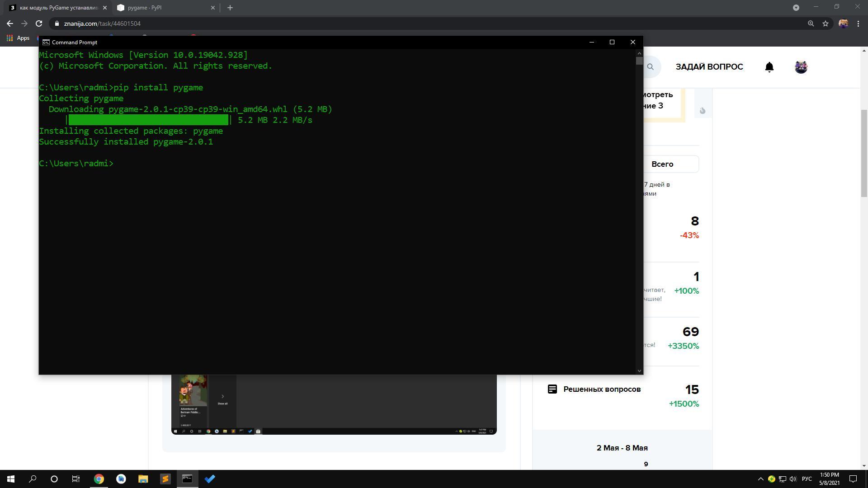Open Chrome tab search dropdown
The width and height of the screenshot is (868, 488).
point(796,8)
